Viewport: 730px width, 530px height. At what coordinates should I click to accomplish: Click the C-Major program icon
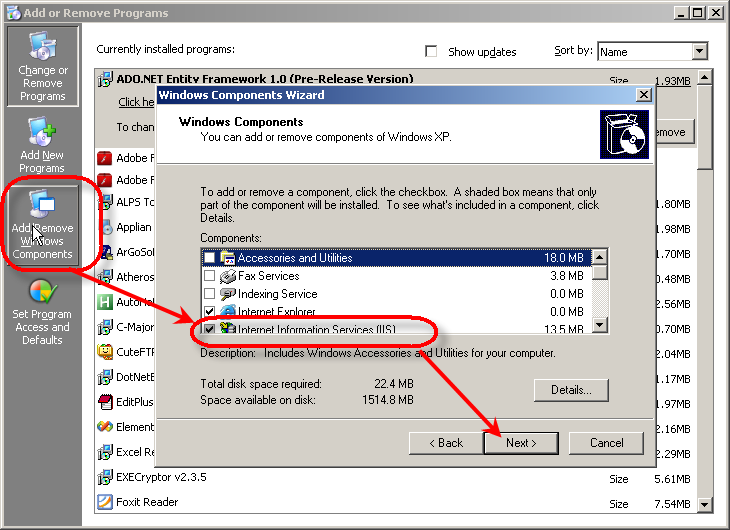pos(105,327)
